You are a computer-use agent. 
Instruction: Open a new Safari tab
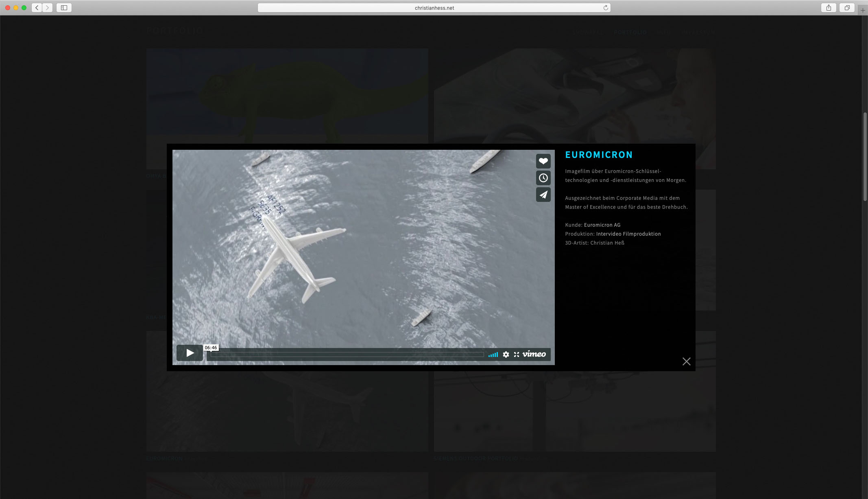pyautogui.click(x=863, y=10)
